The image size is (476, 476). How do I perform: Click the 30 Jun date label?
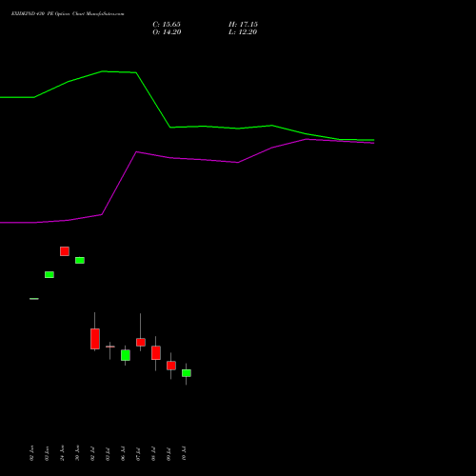(77, 453)
